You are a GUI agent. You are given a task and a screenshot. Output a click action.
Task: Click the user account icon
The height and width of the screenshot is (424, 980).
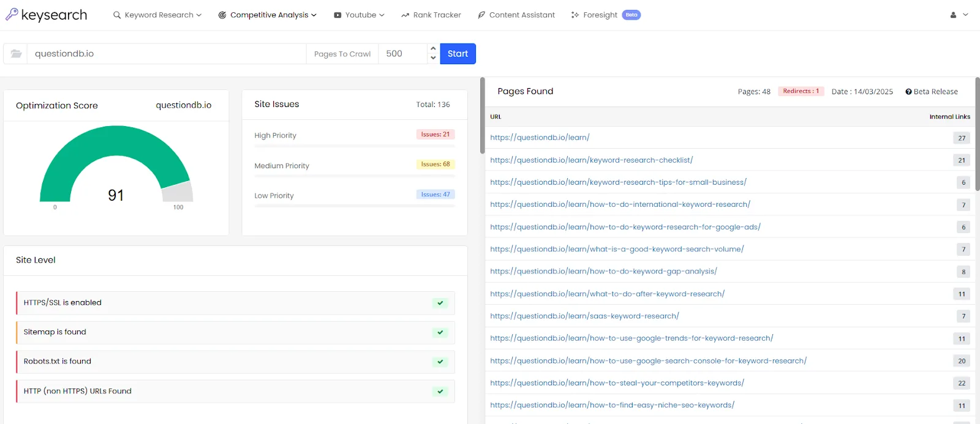click(953, 15)
